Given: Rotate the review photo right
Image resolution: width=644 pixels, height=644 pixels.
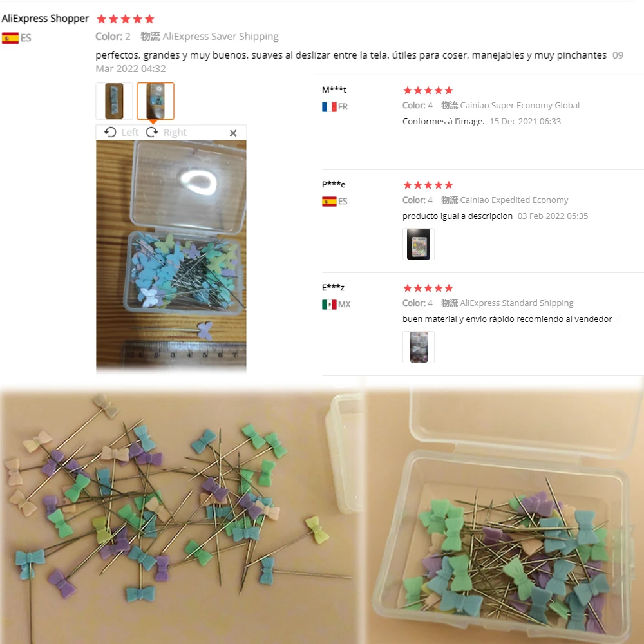Looking at the screenshot, I should (166, 132).
